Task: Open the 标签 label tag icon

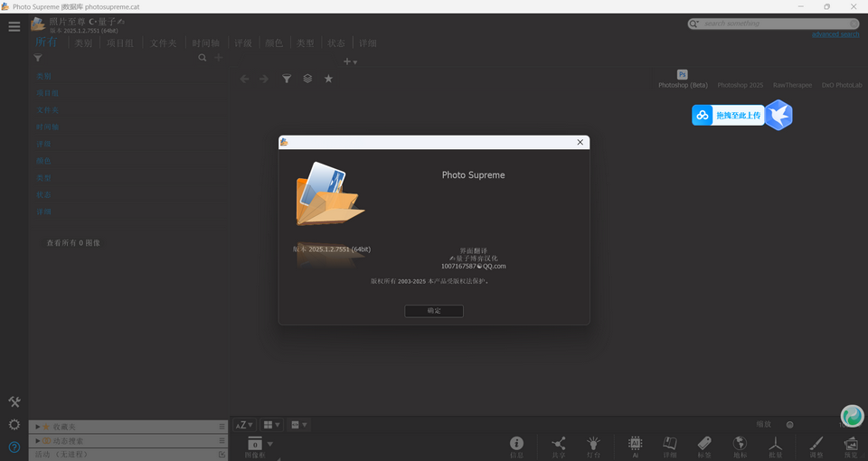Action: pyautogui.click(x=704, y=446)
